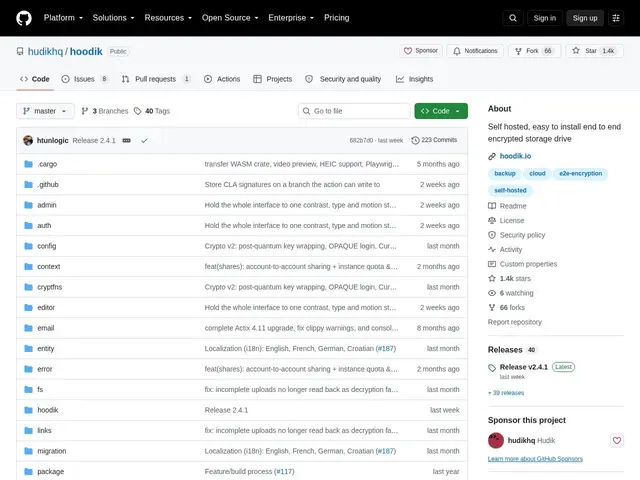Star the hoodik repository
640x480 pixels.
(x=594, y=51)
